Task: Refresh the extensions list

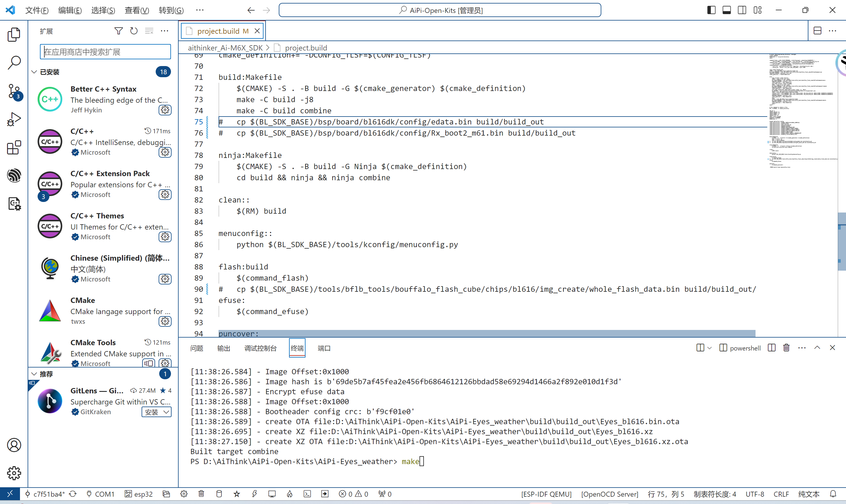Action: (x=134, y=31)
